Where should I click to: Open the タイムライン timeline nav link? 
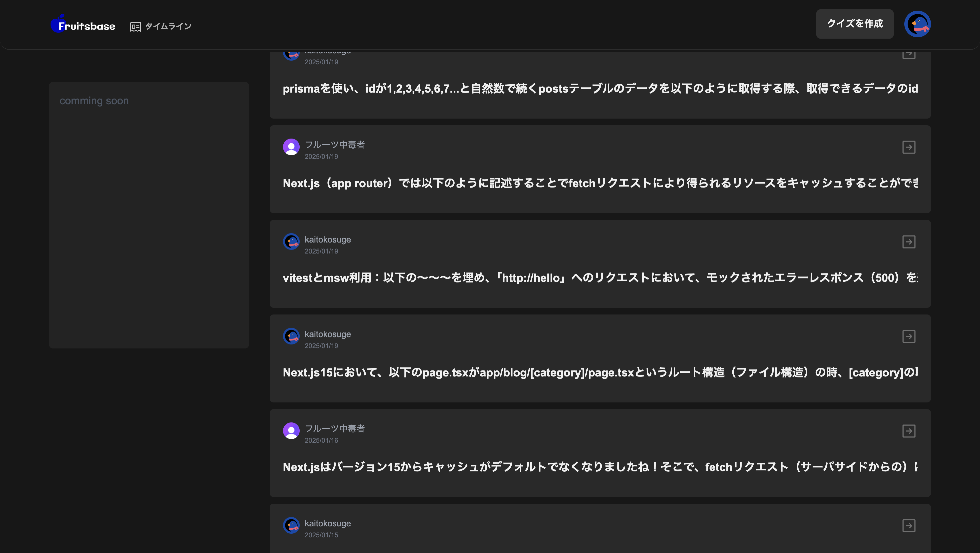tap(161, 26)
